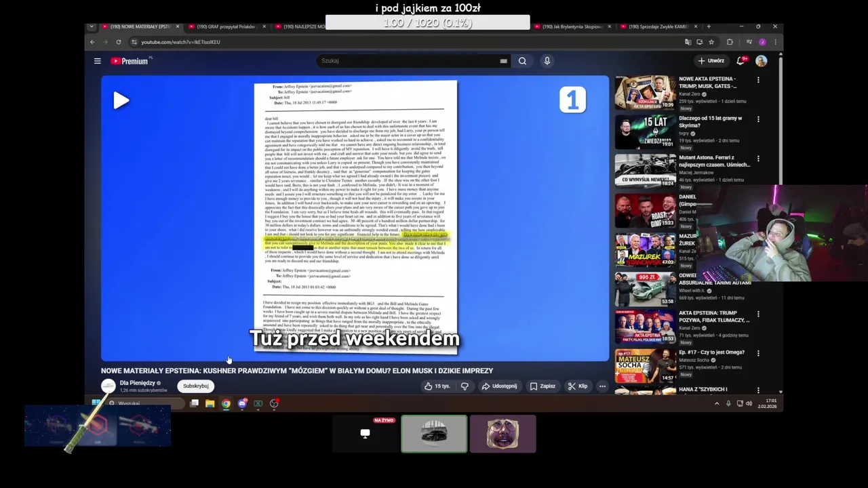Viewport: 868px width, 488px height.
Task: Open the on-screen keyboard in search box
Action: click(504, 61)
